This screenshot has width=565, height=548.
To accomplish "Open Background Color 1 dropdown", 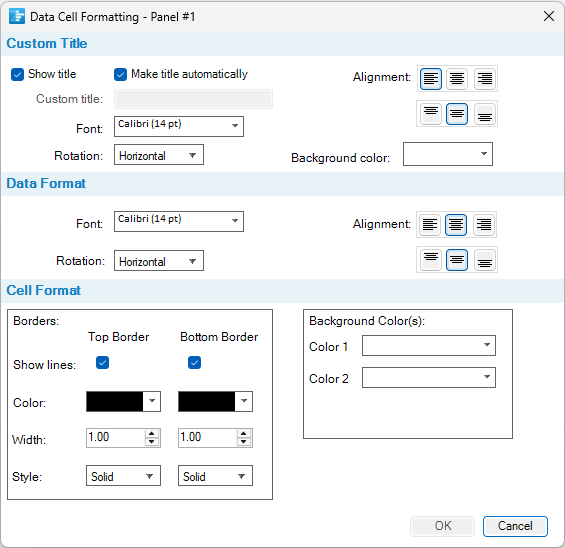I will click(429, 346).
